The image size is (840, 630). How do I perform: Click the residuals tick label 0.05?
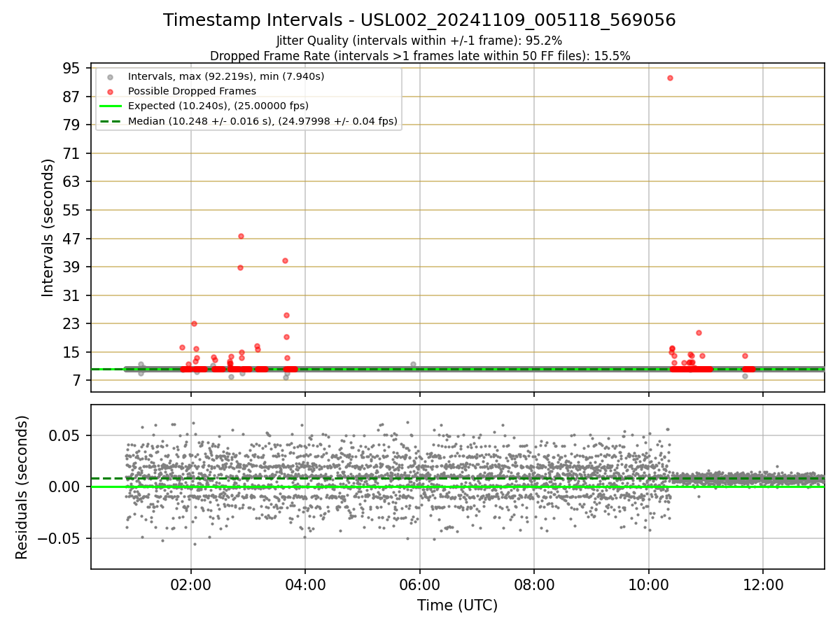point(65,435)
